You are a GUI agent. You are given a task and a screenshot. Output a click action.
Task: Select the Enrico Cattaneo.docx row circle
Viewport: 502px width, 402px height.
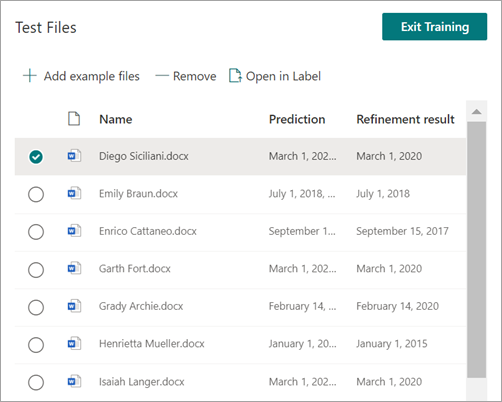pyautogui.click(x=36, y=232)
